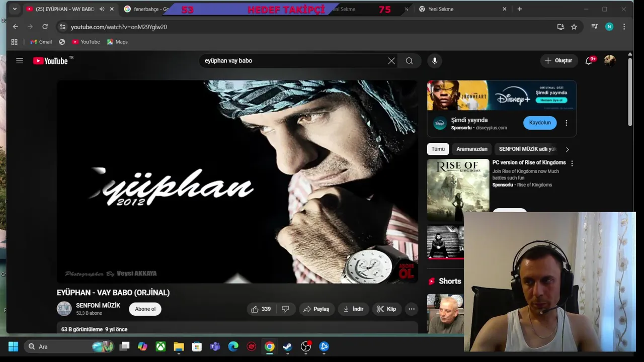This screenshot has width=644, height=362.
Task: Create a clip with the Klip button
Action: pyautogui.click(x=386, y=309)
